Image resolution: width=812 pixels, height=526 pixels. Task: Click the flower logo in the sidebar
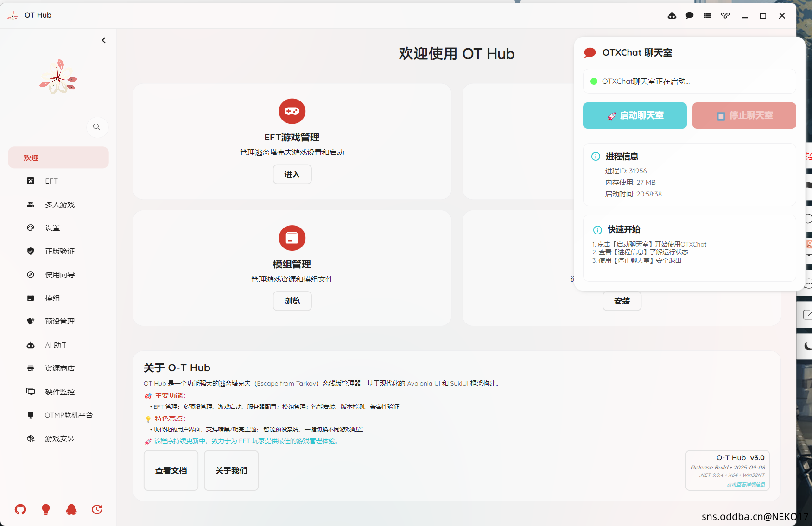(58, 76)
